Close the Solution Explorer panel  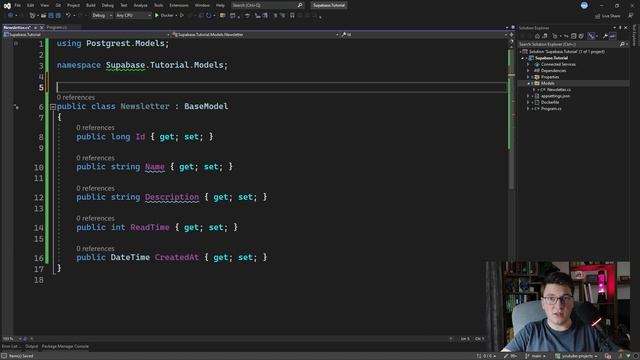pos(626,28)
